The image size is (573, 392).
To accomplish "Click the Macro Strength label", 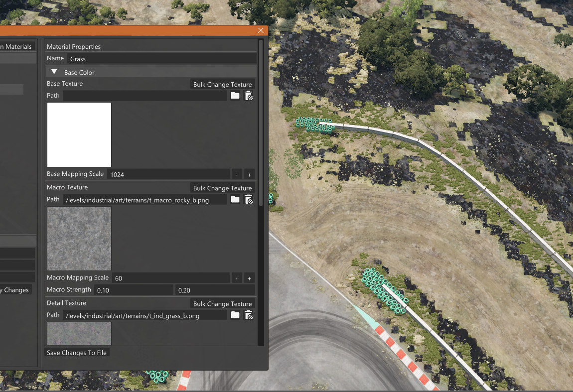I will 69,289.
